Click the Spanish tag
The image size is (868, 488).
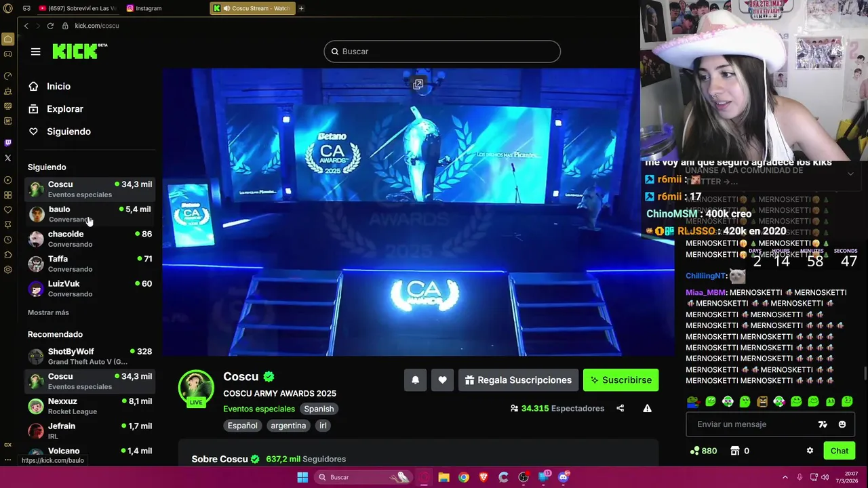point(319,409)
